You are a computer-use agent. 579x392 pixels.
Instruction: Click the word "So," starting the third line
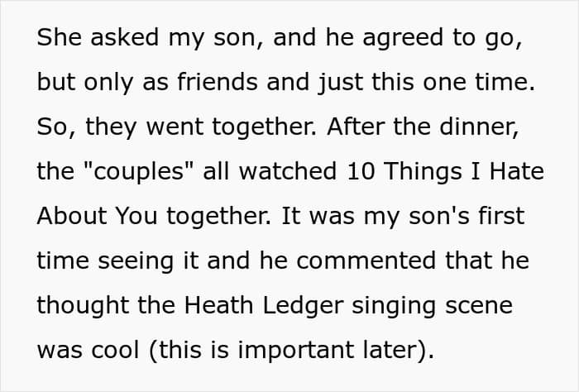[x=51, y=127]
